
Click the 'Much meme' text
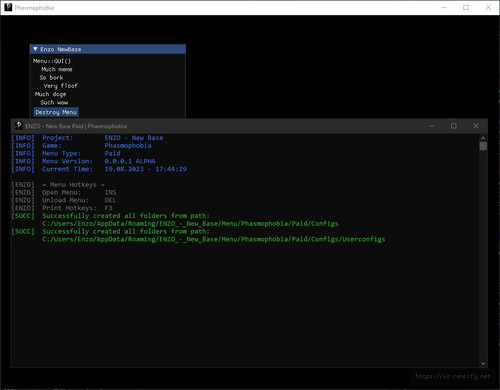pyautogui.click(x=57, y=69)
